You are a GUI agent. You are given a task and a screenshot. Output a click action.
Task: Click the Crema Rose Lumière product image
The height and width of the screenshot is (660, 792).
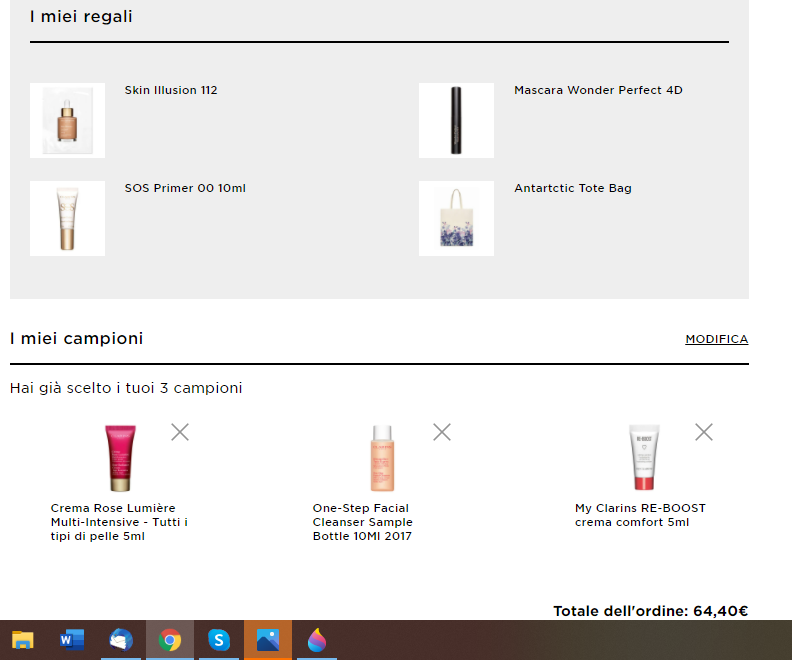coord(120,458)
